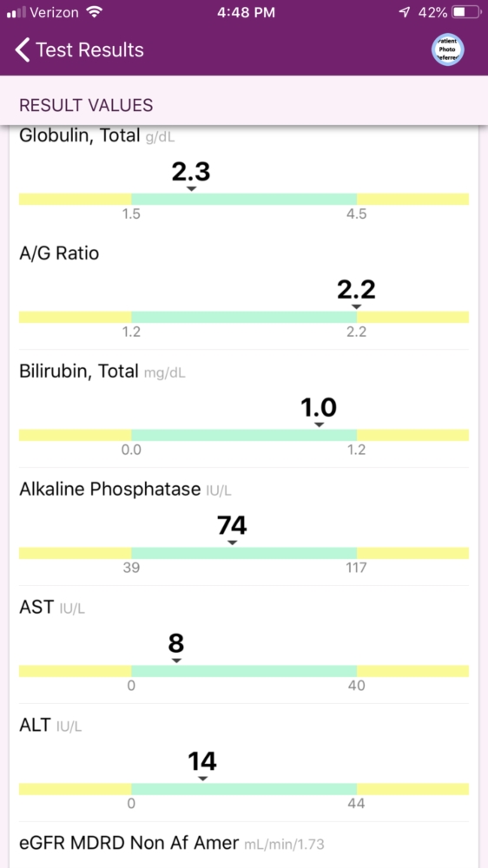Go back to Test Results
Viewport: 488px width, 868px height.
click(79, 49)
